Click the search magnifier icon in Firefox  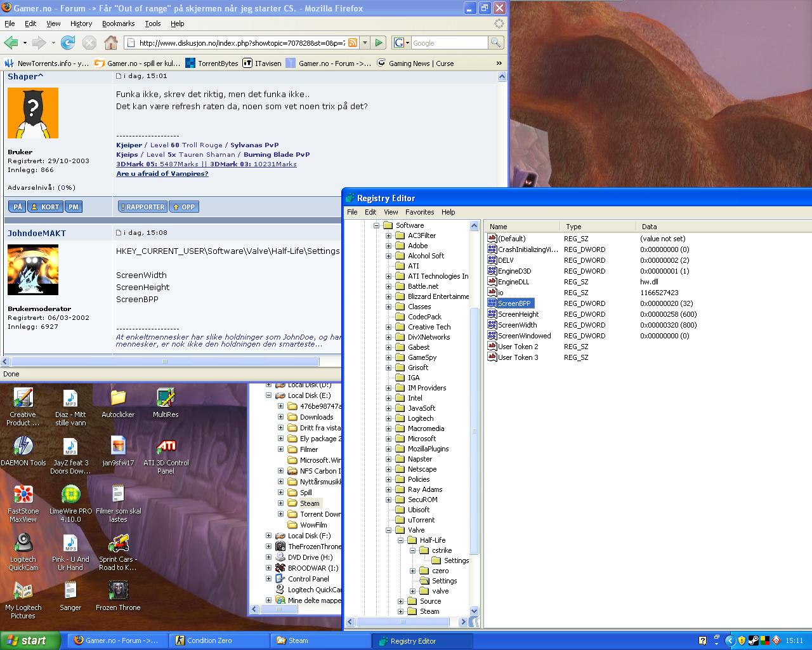(x=496, y=43)
